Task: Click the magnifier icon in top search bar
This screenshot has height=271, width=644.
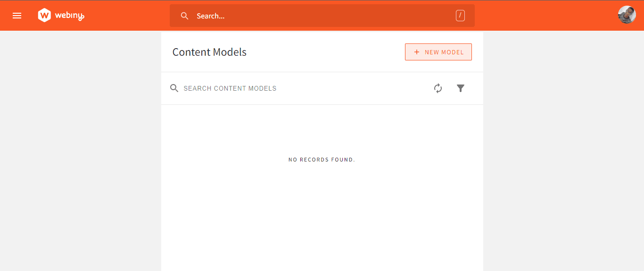Action: 185,16
